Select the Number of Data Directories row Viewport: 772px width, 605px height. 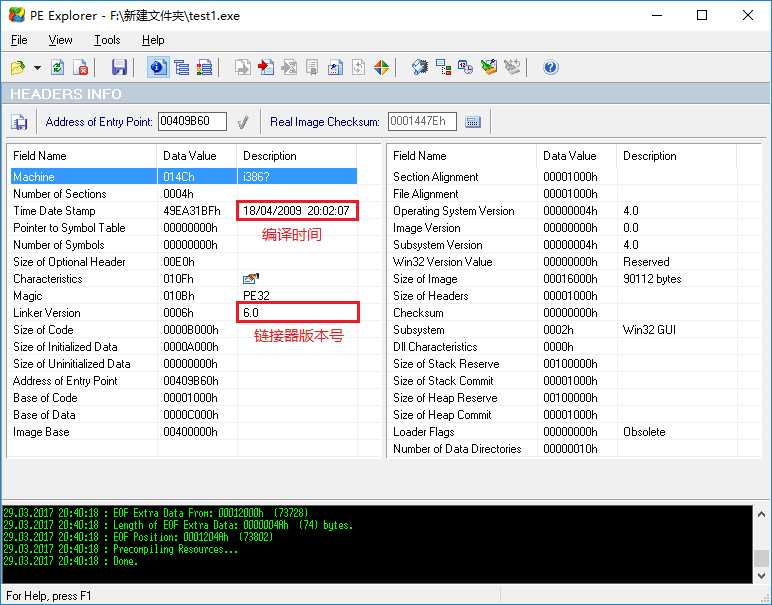pyautogui.click(x=564, y=449)
